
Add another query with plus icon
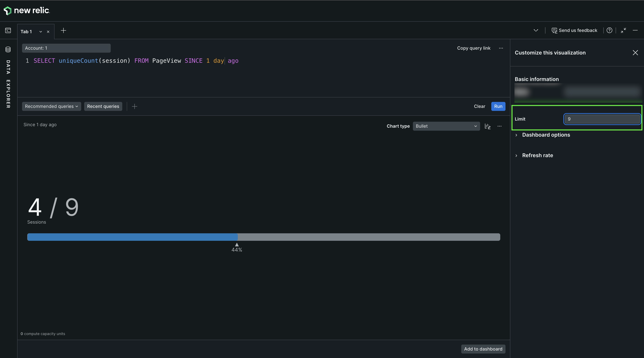point(135,107)
